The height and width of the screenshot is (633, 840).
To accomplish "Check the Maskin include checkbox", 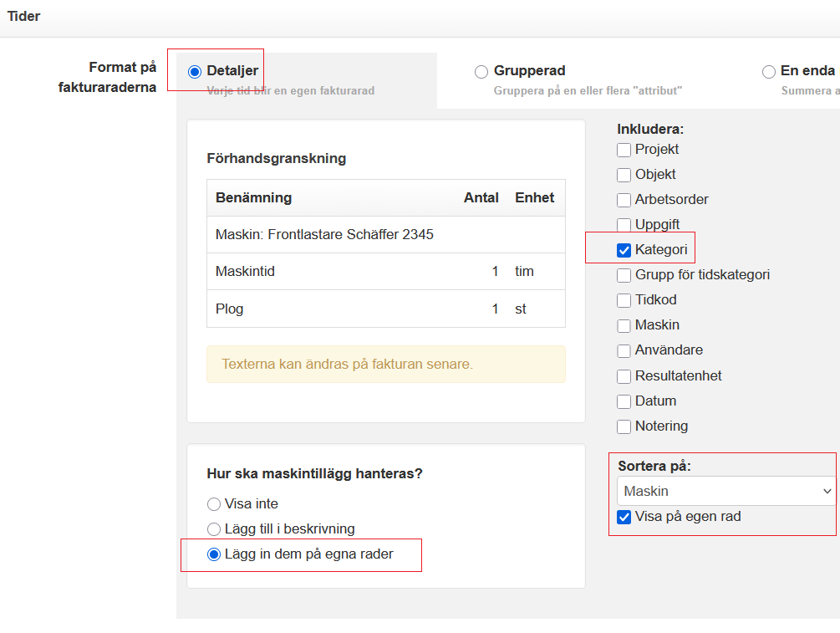I will point(624,325).
